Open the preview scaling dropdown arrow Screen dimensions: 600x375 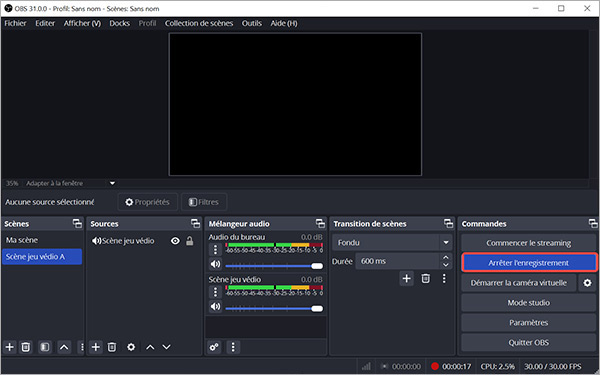(112, 183)
